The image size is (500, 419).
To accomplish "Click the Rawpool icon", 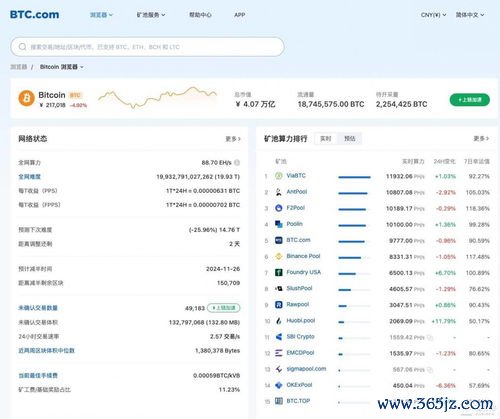I will pyautogui.click(x=279, y=304).
